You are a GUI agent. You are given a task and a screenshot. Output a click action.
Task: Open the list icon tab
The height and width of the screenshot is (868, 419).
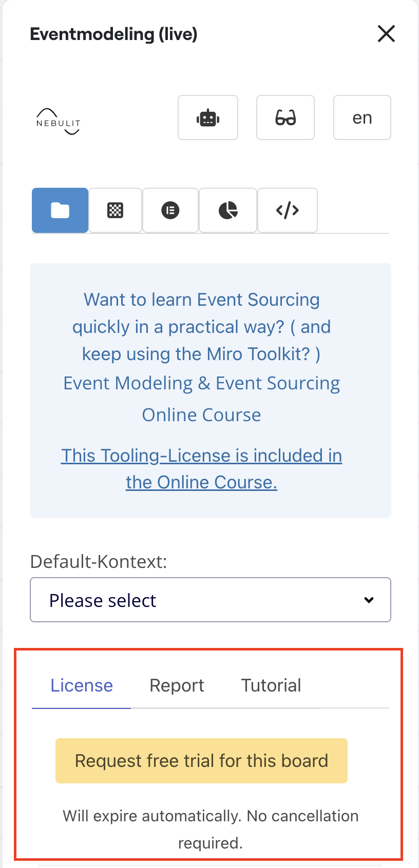[x=170, y=210]
